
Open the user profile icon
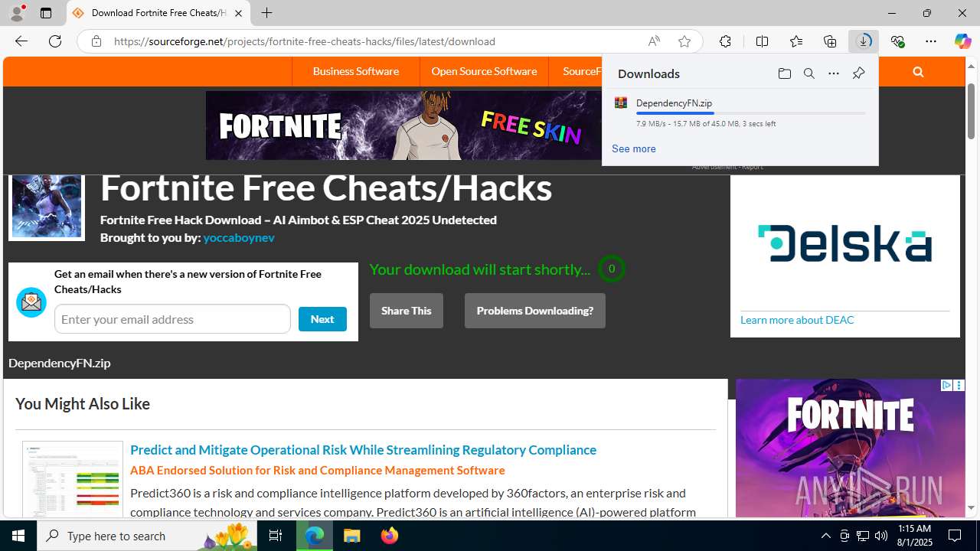tap(17, 13)
